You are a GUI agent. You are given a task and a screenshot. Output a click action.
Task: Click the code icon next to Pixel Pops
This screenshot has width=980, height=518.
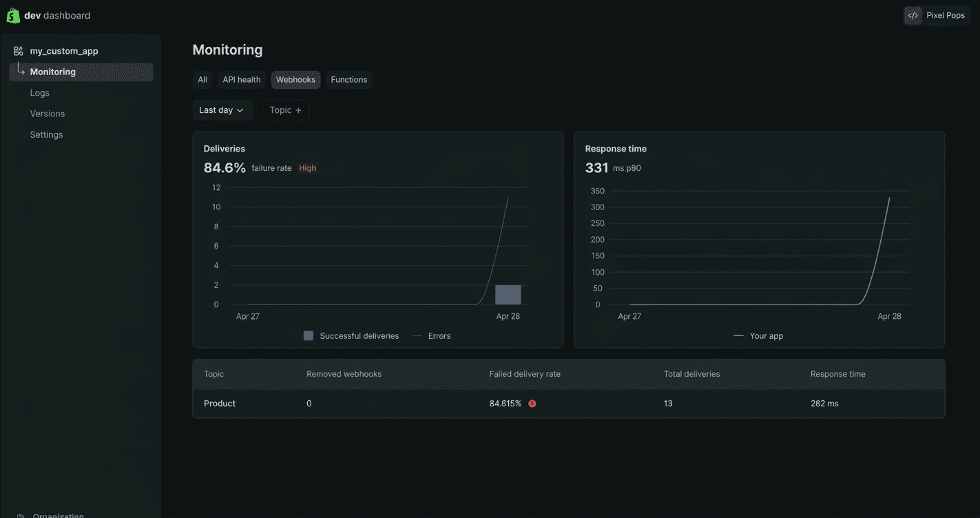[913, 15]
